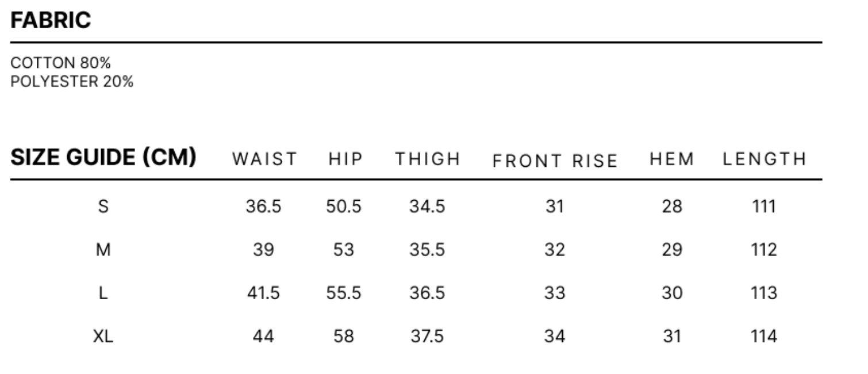Select the S size row label
Viewport: 868px width, 374px height.
[103, 206]
